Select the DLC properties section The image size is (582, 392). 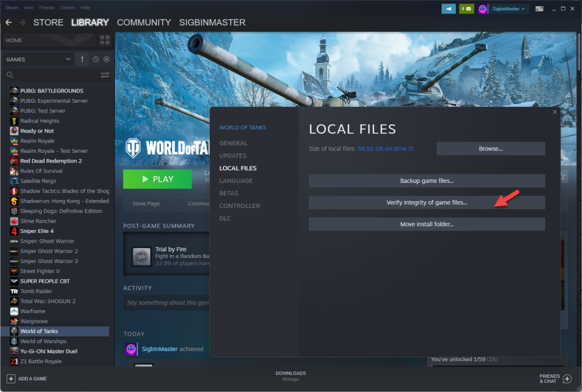(225, 218)
